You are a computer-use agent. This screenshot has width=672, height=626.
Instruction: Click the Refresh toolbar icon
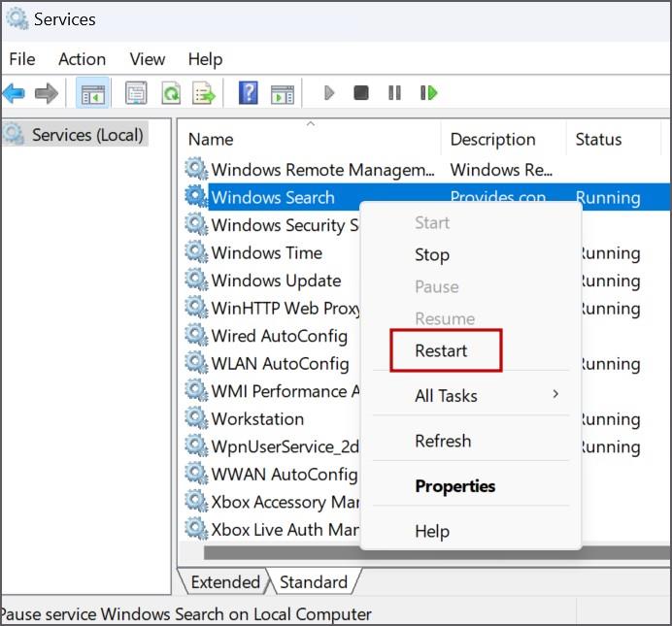pyautogui.click(x=171, y=93)
